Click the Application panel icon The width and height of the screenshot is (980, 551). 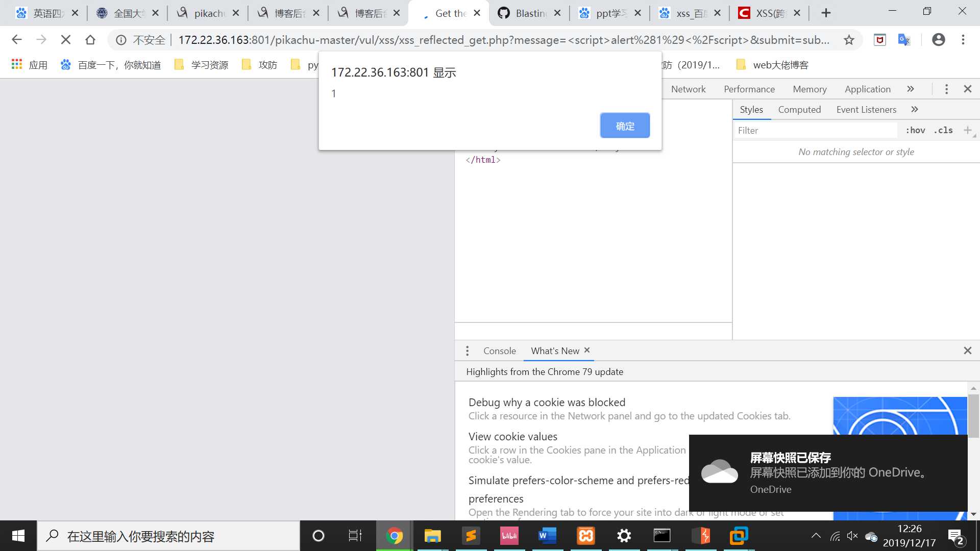pyautogui.click(x=868, y=88)
